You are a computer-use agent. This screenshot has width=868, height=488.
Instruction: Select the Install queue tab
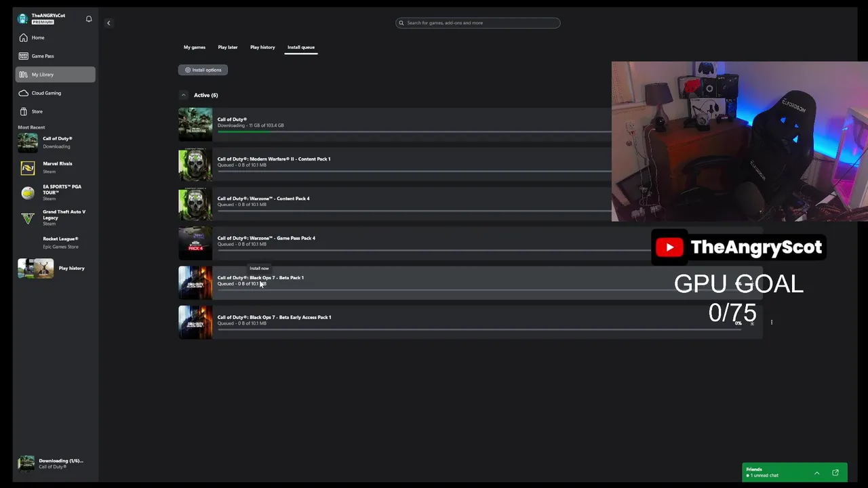(301, 47)
